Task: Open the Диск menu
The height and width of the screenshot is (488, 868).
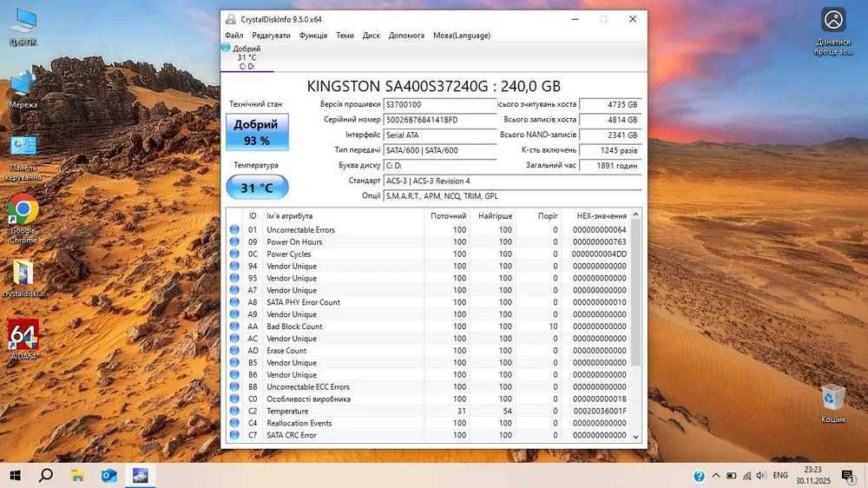Action: pos(371,36)
